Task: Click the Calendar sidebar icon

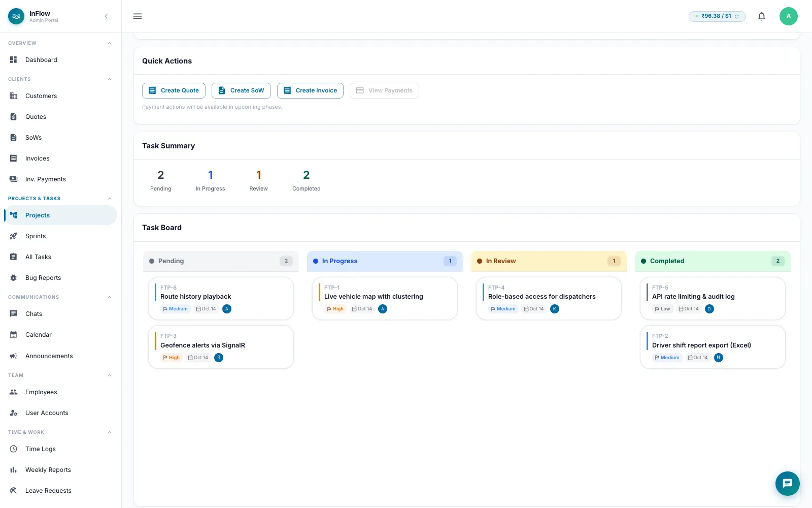Action: point(14,335)
